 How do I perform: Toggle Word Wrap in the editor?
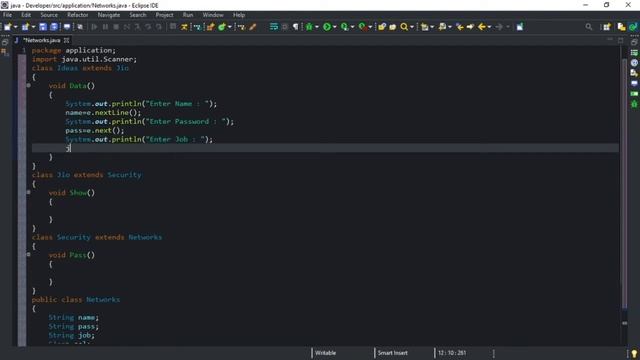click(274, 27)
